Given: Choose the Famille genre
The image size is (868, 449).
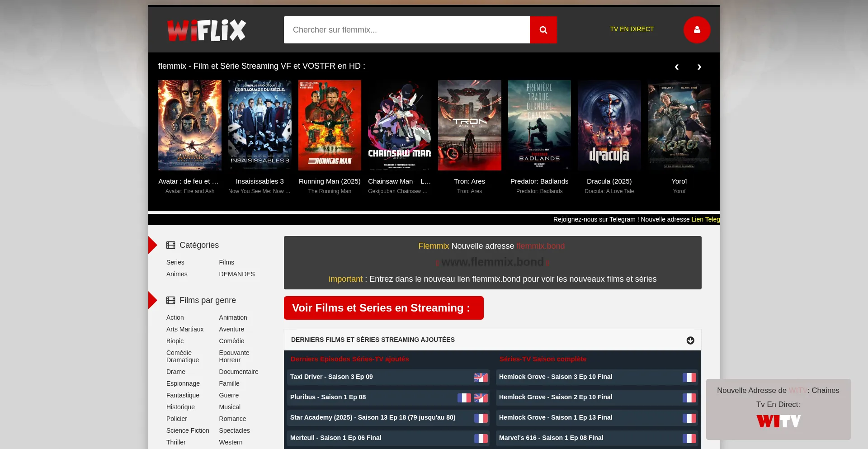Looking at the screenshot, I should point(229,383).
